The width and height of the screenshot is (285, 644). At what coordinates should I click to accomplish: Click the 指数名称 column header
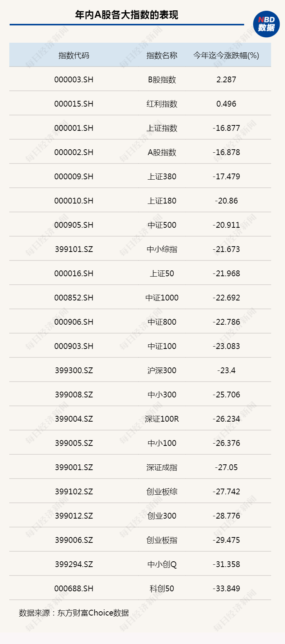[162, 55]
